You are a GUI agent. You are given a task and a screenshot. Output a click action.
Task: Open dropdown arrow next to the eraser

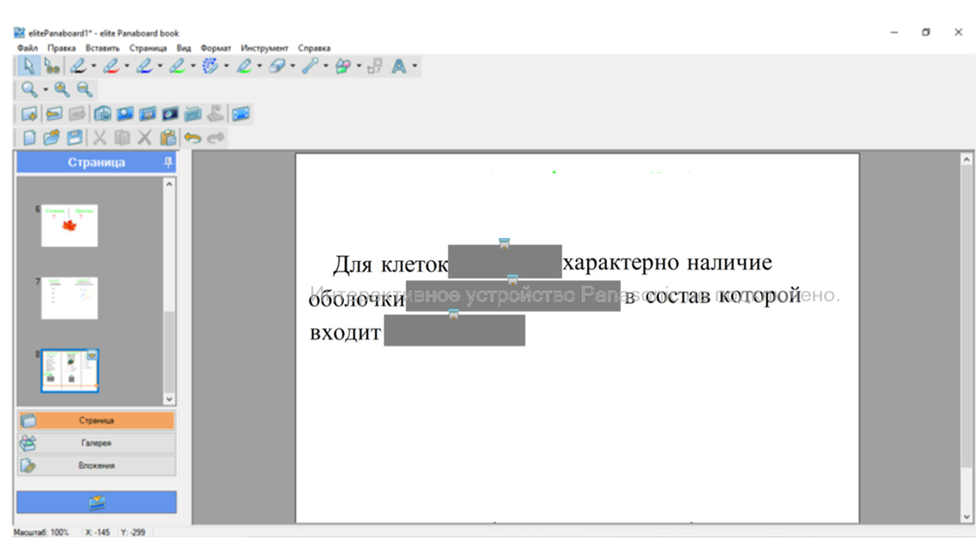point(293,66)
